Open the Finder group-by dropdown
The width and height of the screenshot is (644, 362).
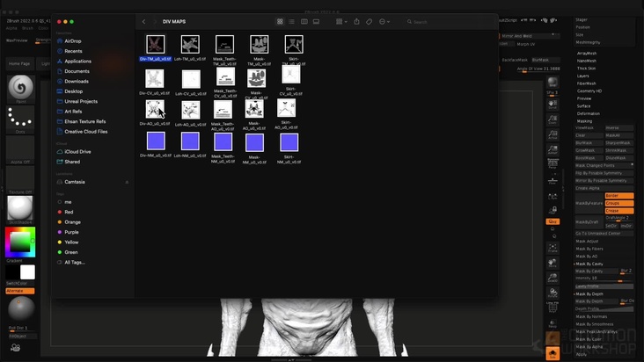click(x=341, y=22)
